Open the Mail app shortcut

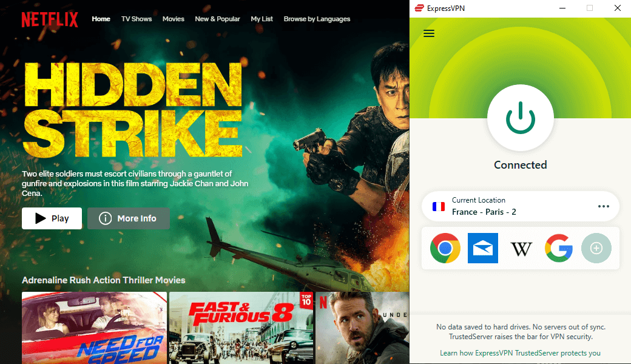483,248
